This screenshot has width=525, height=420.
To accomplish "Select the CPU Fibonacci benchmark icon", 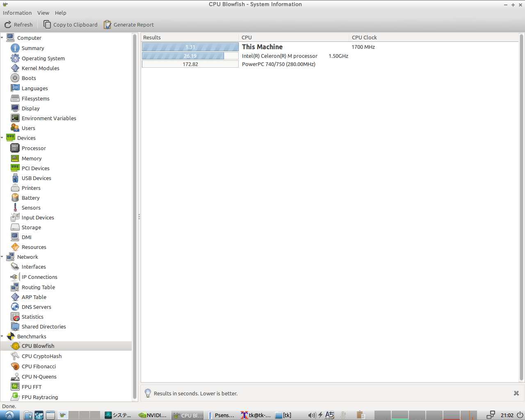I will click(x=15, y=366).
